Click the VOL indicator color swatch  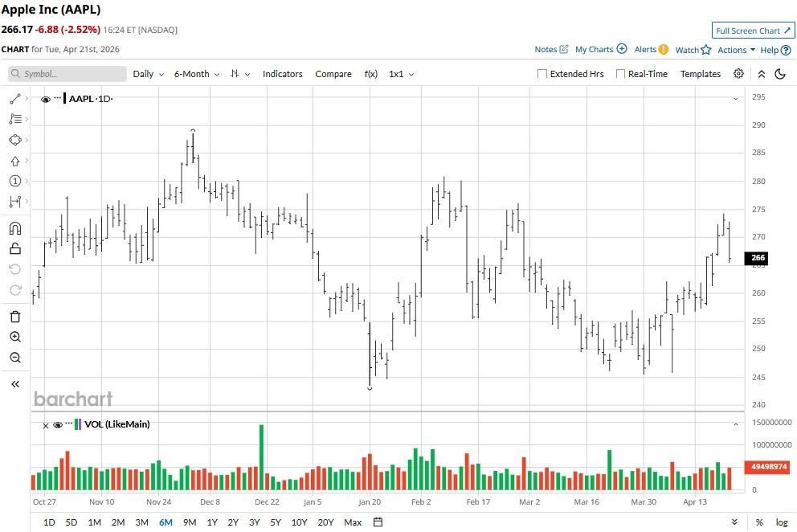[x=78, y=424]
